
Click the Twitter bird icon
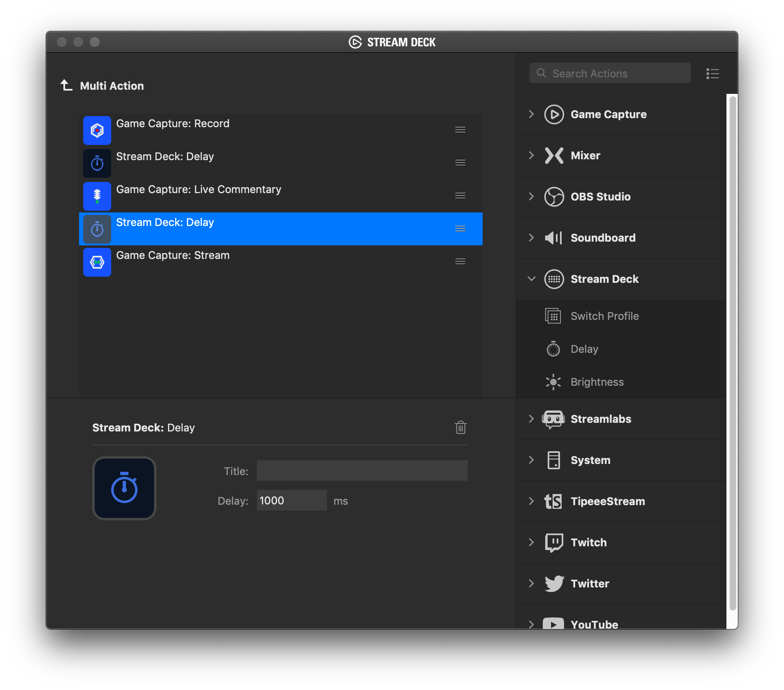click(554, 584)
